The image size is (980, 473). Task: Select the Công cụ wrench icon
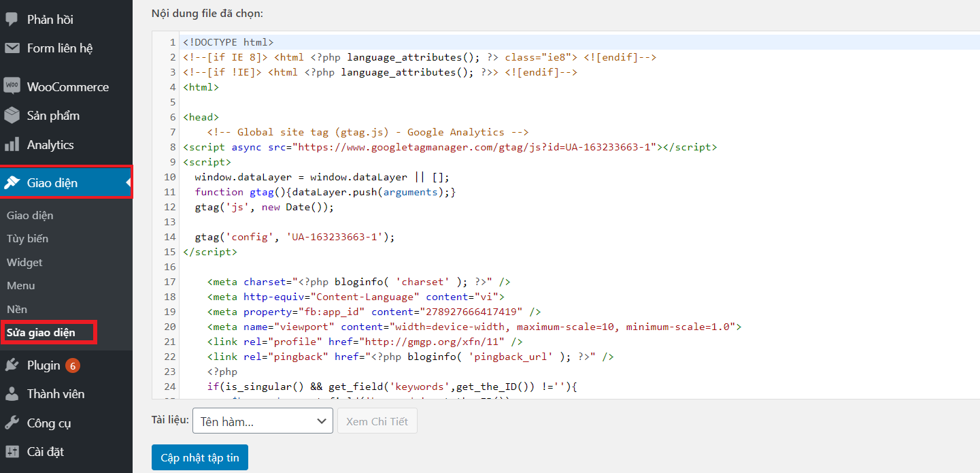click(13, 423)
